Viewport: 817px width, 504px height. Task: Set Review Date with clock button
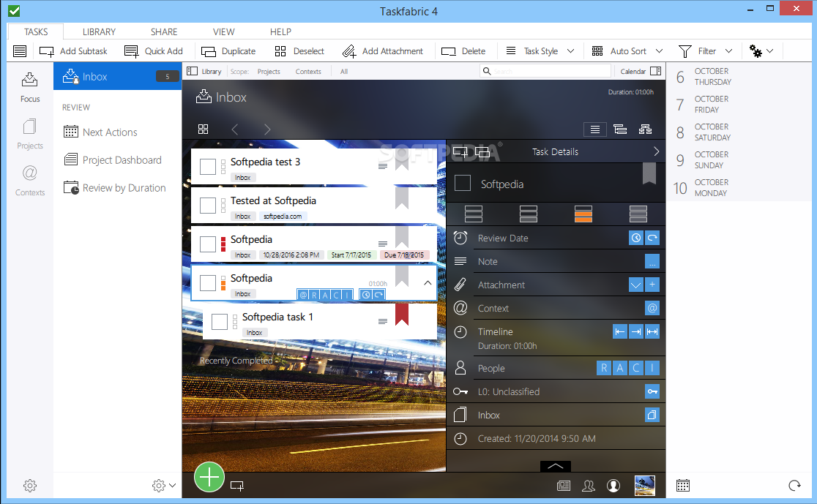(x=635, y=238)
